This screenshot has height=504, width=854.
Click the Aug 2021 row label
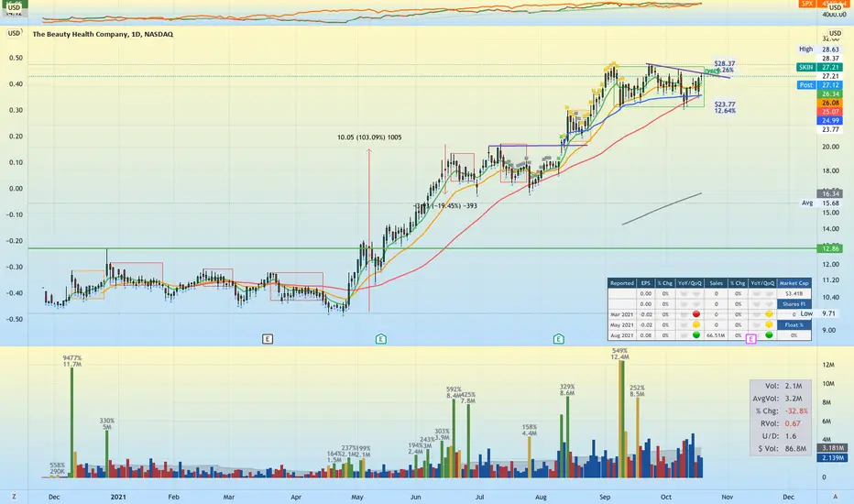point(621,335)
